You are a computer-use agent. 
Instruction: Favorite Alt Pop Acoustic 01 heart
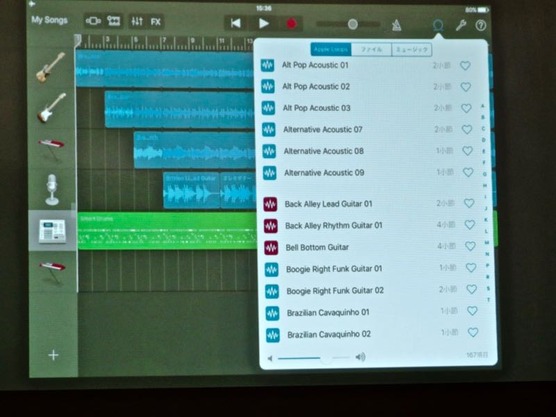tap(465, 66)
